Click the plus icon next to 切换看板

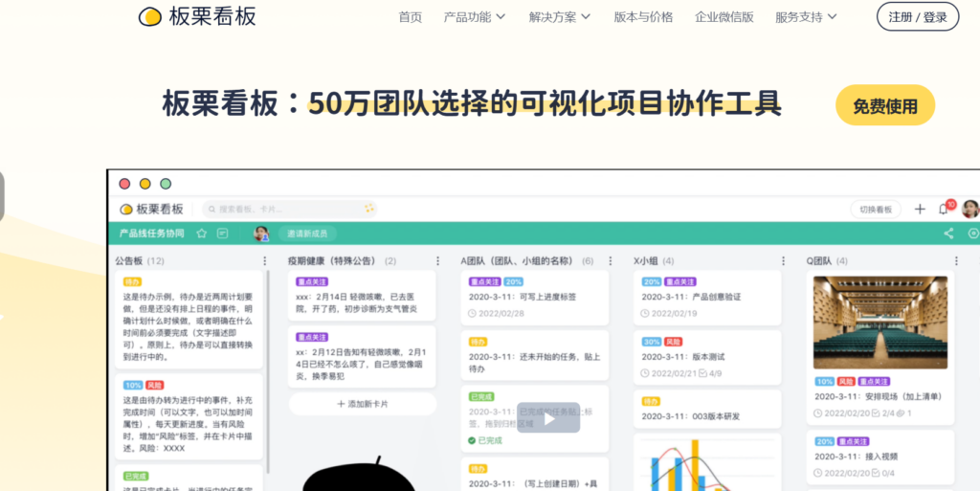click(x=920, y=209)
